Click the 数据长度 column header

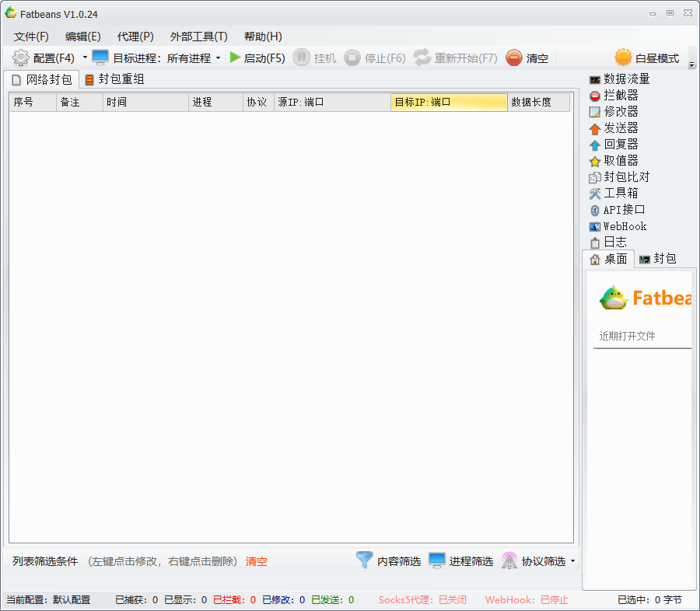pyautogui.click(x=539, y=102)
